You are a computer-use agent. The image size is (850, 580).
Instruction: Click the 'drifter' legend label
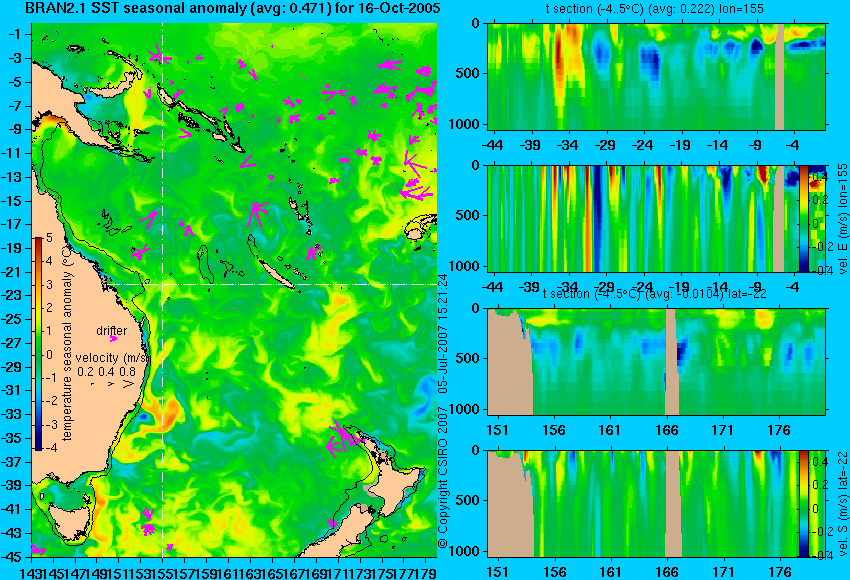(112, 331)
